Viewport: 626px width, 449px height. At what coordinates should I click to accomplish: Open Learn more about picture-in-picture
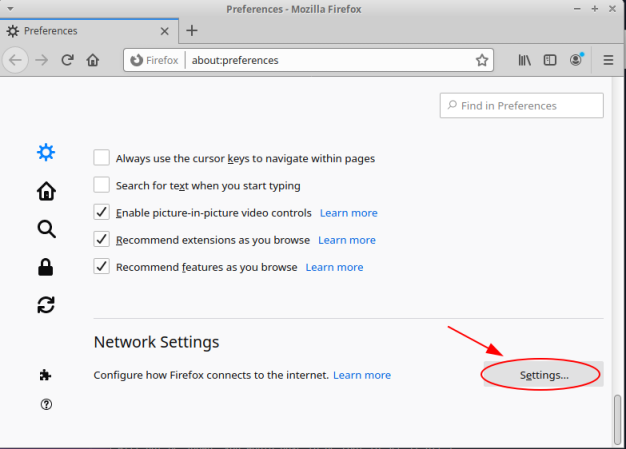[349, 213]
